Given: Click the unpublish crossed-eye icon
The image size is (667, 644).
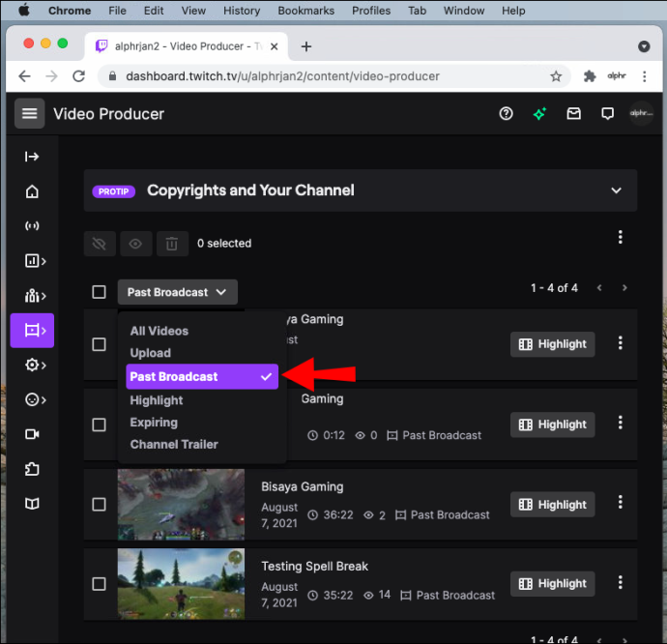Looking at the screenshot, I should [100, 244].
